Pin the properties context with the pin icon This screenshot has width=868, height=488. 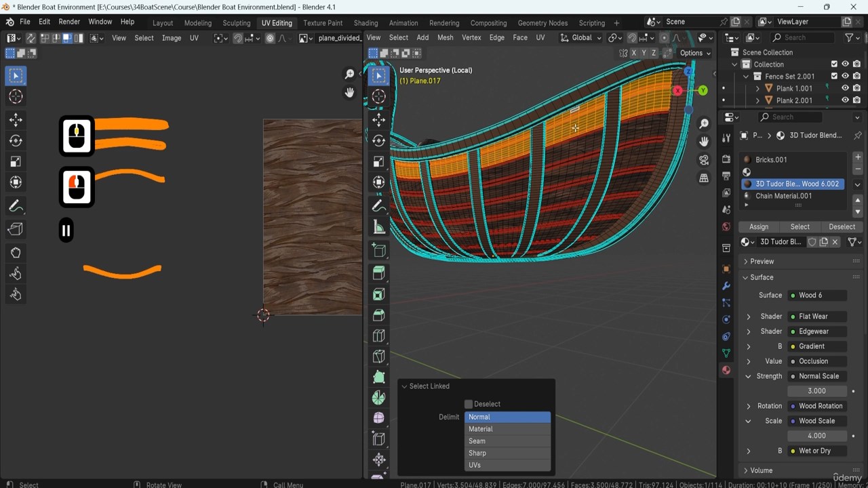pyautogui.click(x=857, y=136)
